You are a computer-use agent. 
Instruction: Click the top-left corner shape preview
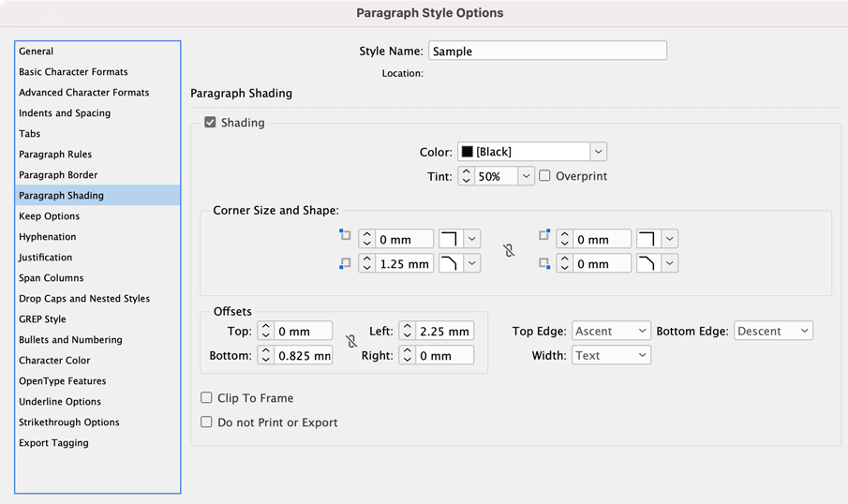tap(451, 239)
